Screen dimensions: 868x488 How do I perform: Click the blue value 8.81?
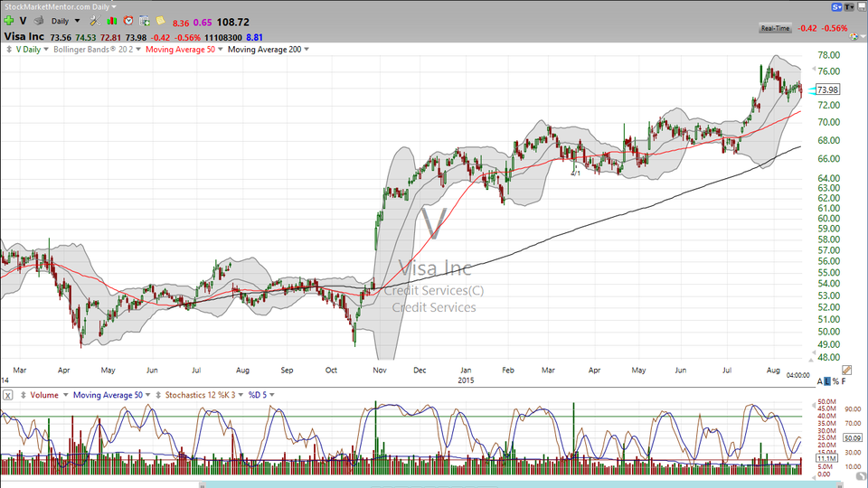point(255,38)
